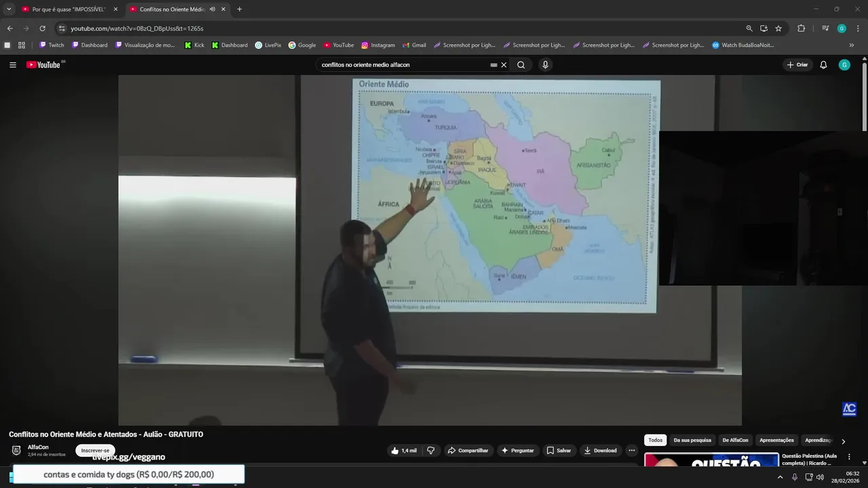
Task: Click the browser address bar URL
Action: (137, 28)
